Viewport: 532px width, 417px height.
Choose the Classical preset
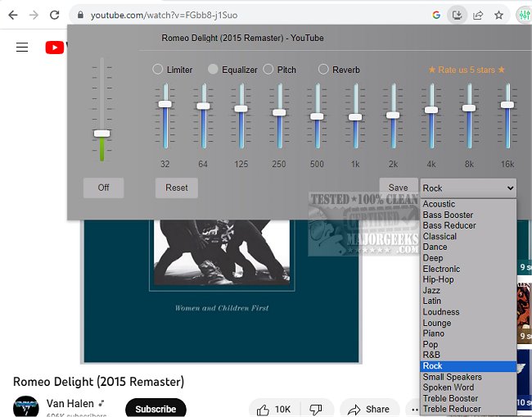point(468,236)
